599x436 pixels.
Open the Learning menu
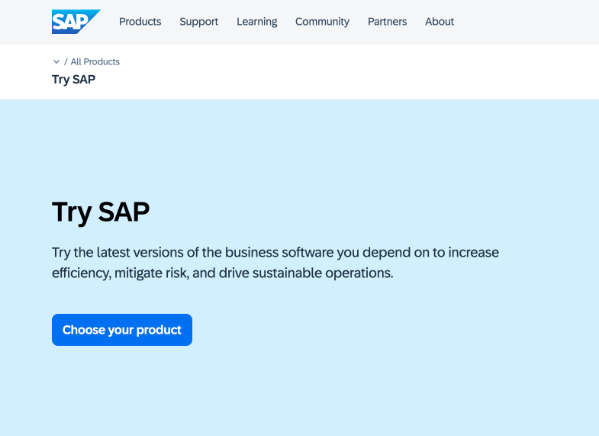point(257,22)
